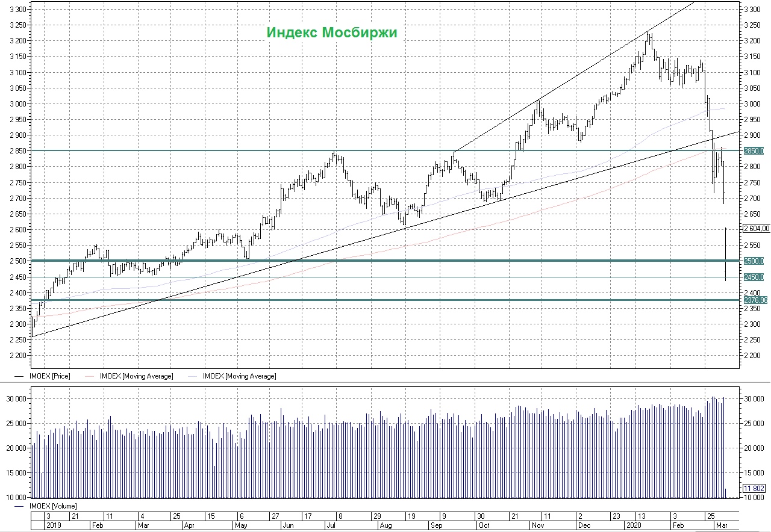Click the day label '19' above Aug
The width and height of the screenshot is (771, 532).
[412, 516]
